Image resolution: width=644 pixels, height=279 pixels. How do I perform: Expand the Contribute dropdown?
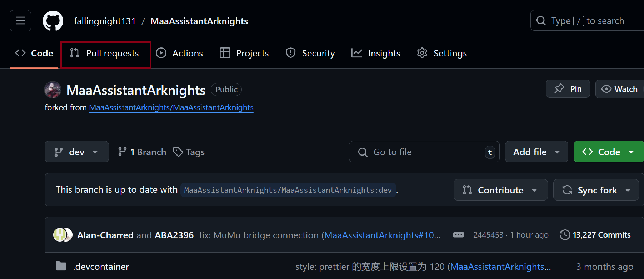pyautogui.click(x=500, y=190)
